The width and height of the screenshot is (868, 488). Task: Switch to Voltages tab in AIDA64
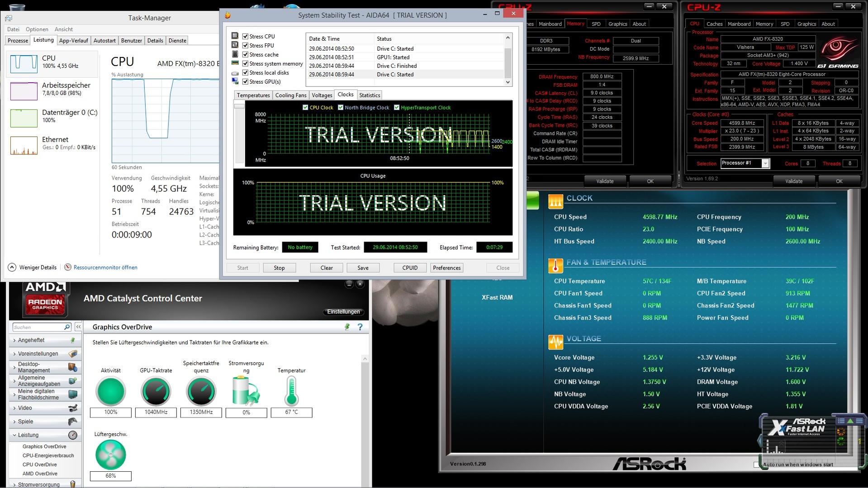point(322,95)
